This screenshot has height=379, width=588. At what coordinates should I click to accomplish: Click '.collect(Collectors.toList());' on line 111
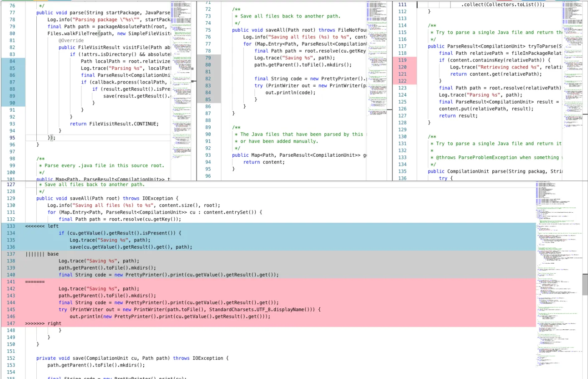(x=503, y=5)
